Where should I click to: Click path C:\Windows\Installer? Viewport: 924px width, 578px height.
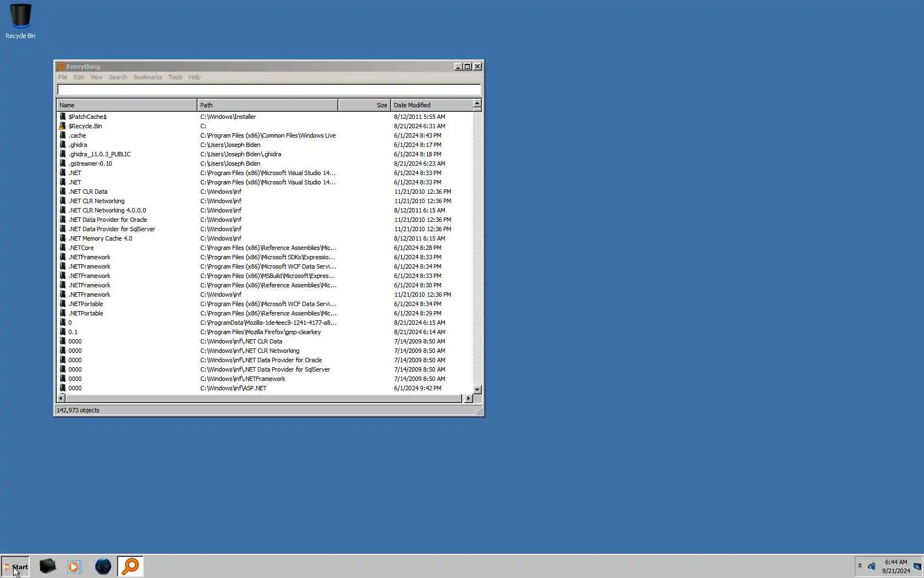[228, 117]
